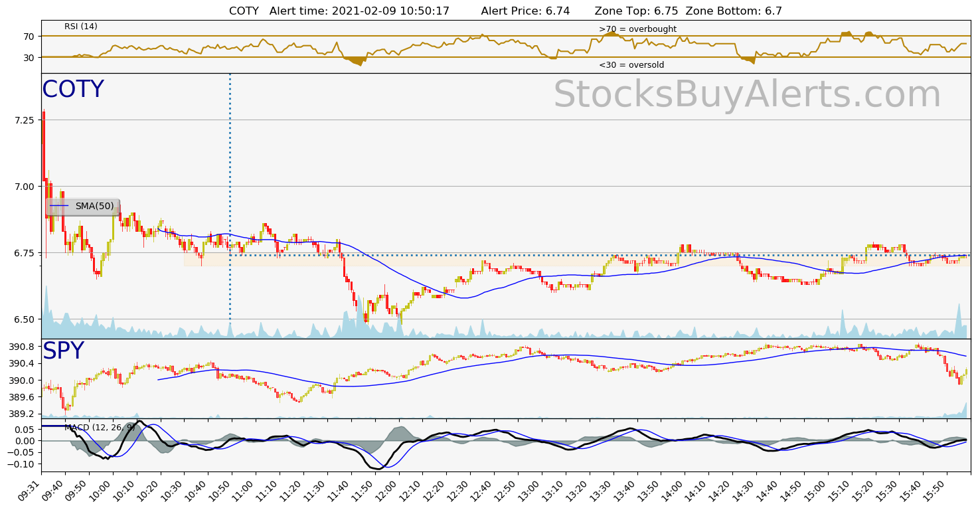Click the RSI axis value 70

coord(28,37)
